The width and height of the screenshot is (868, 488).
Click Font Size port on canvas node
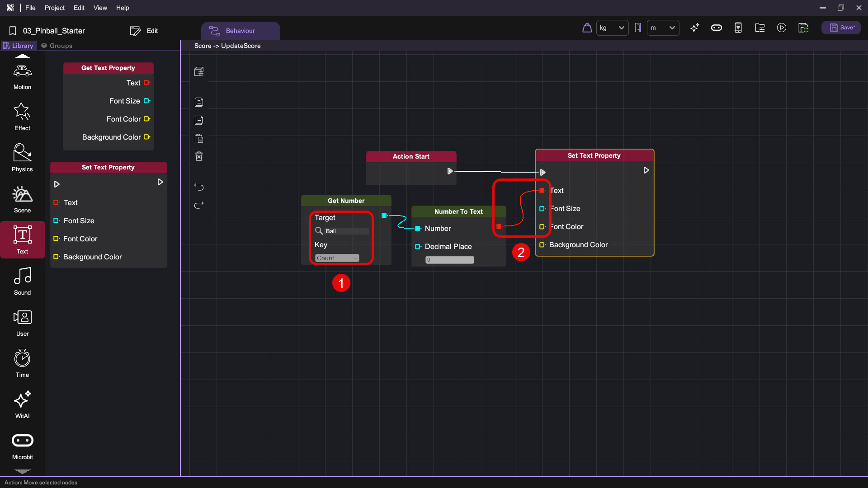542,209
